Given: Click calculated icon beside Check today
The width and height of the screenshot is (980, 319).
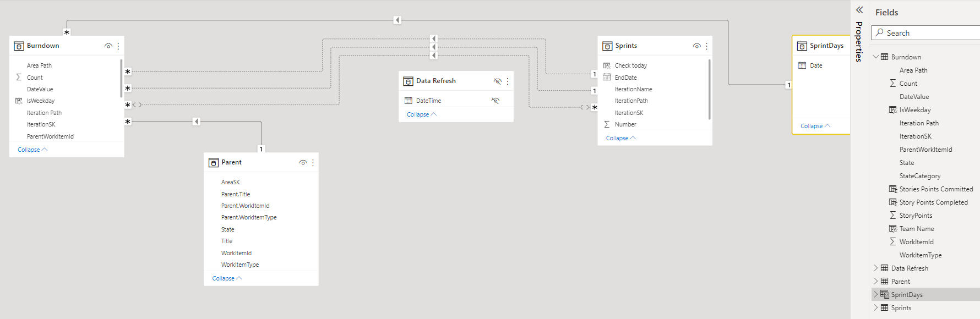Looking at the screenshot, I should [x=607, y=65].
